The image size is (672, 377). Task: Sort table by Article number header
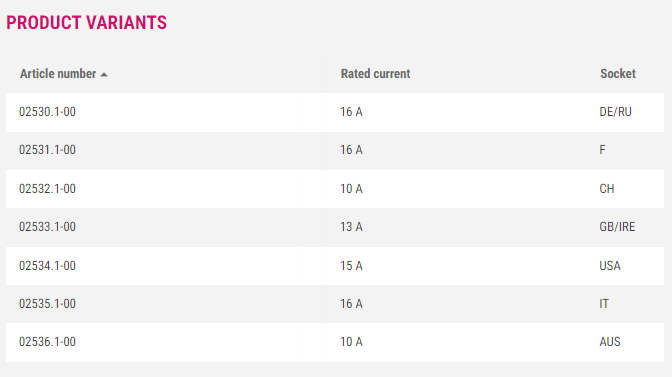pyautogui.click(x=58, y=74)
